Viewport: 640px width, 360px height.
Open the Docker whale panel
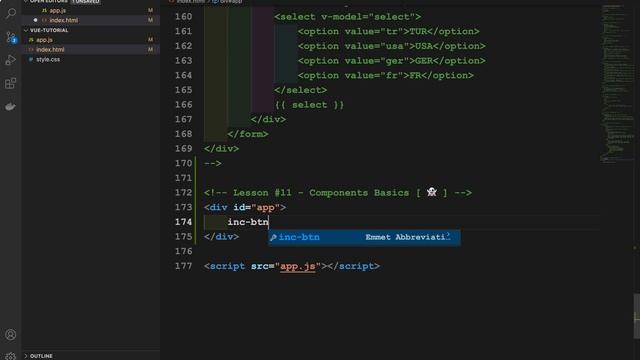(x=11, y=107)
